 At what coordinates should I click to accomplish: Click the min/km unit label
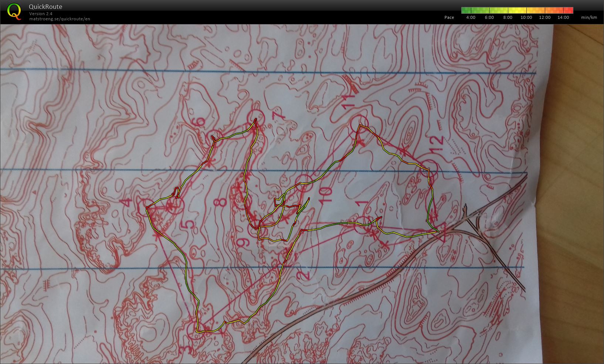(589, 17)
